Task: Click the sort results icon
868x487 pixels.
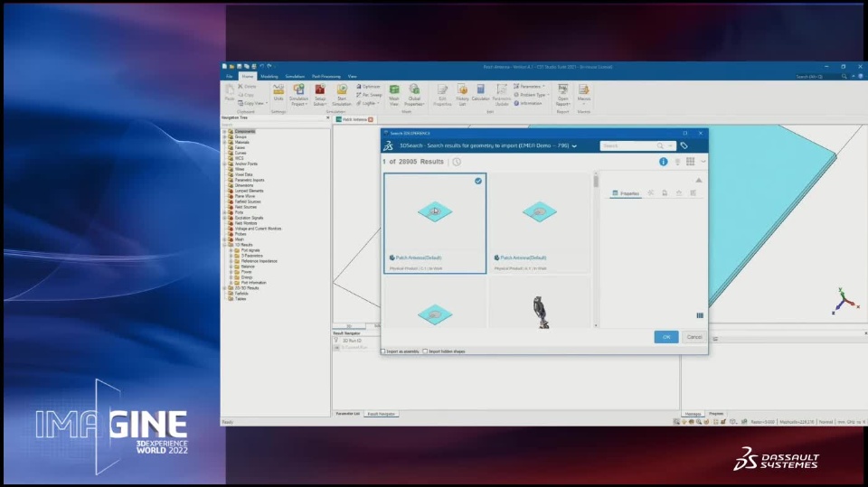Action: [677, 162]
